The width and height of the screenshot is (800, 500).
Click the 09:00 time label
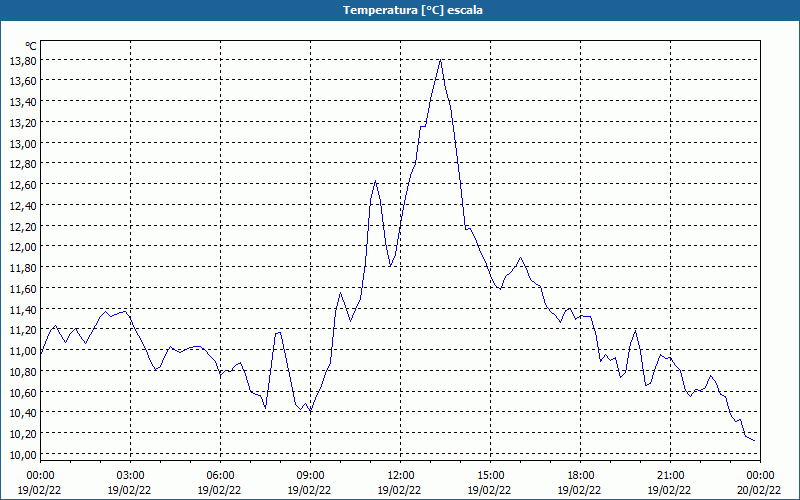(310, 476)
